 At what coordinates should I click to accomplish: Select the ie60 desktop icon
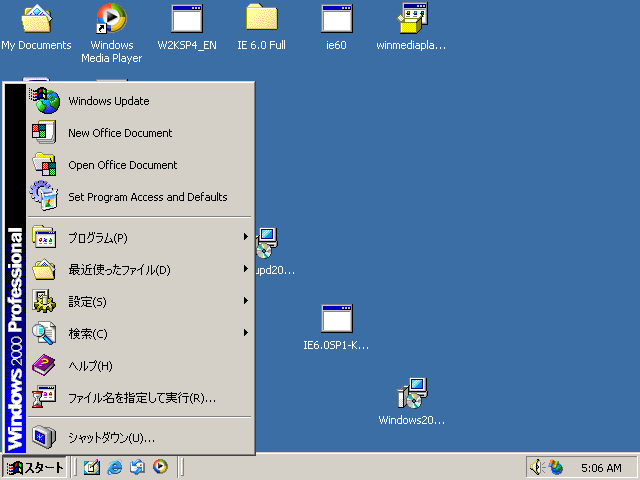pyautogui.click(x=337, y=19)
